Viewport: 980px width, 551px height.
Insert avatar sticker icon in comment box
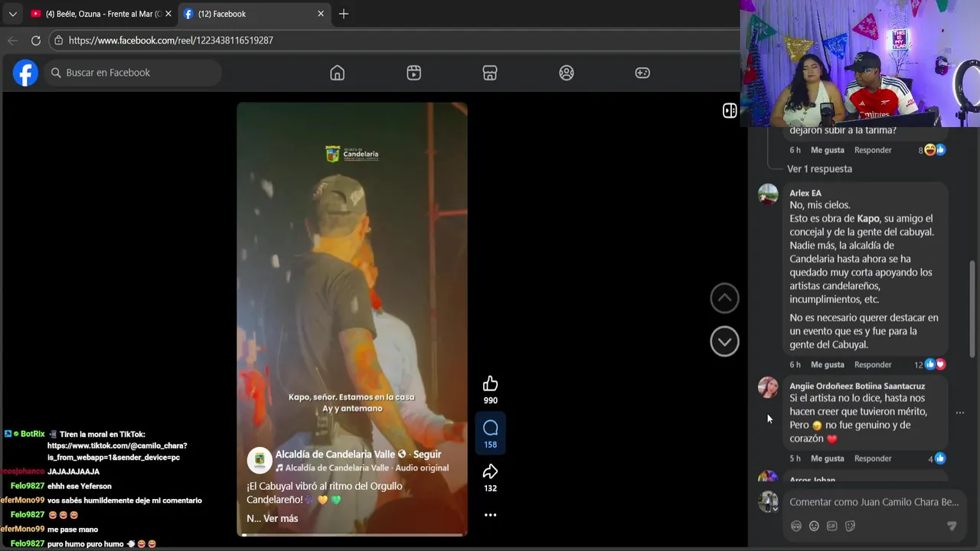796,526
